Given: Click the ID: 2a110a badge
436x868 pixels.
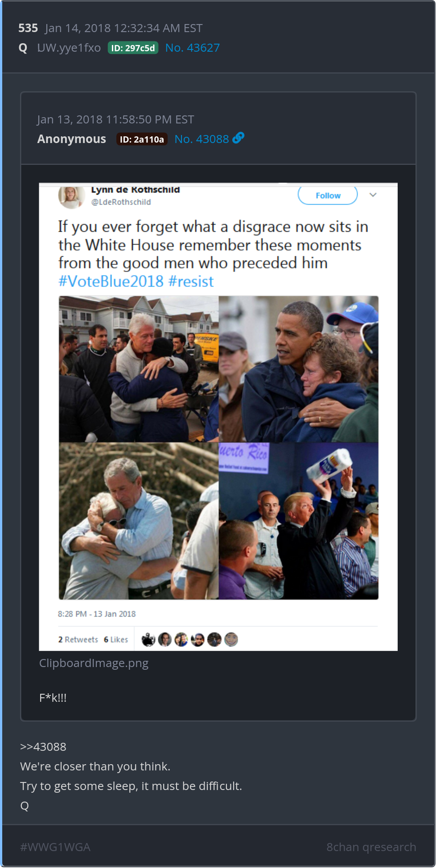Looking at the screenshot, I should point(142,139).
